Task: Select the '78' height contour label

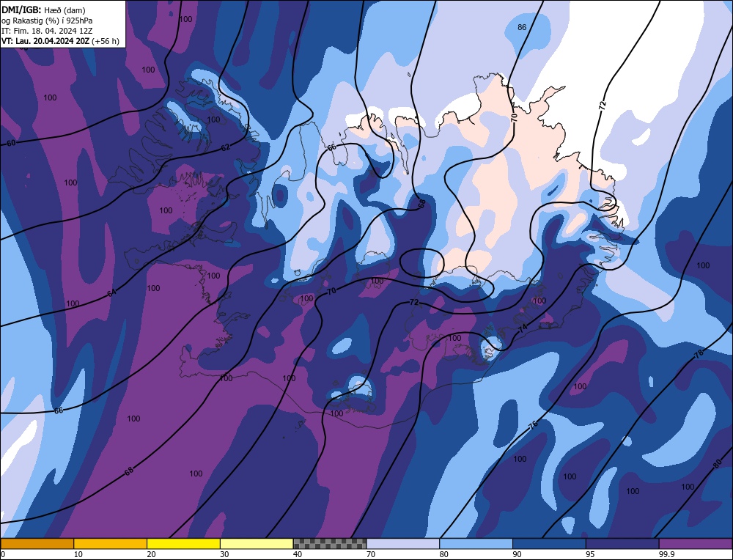Action: [x=699, y=354]
